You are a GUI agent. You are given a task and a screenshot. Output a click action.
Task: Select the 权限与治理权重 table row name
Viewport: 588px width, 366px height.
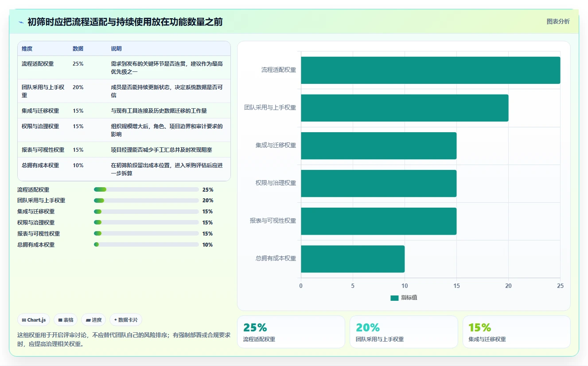click(40, 126)
